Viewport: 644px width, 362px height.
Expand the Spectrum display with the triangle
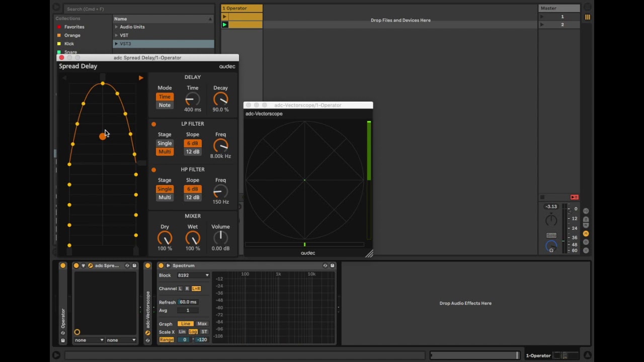tap(168, 265)
